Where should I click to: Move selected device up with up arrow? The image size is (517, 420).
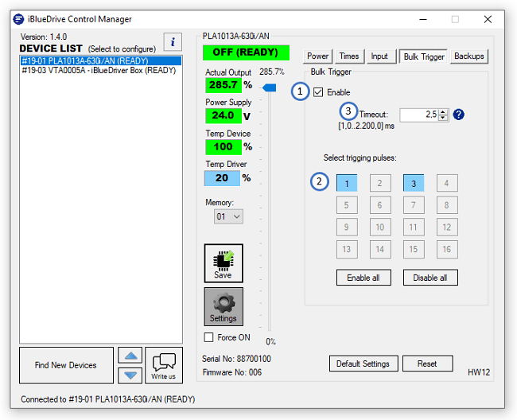coord(130,356)
